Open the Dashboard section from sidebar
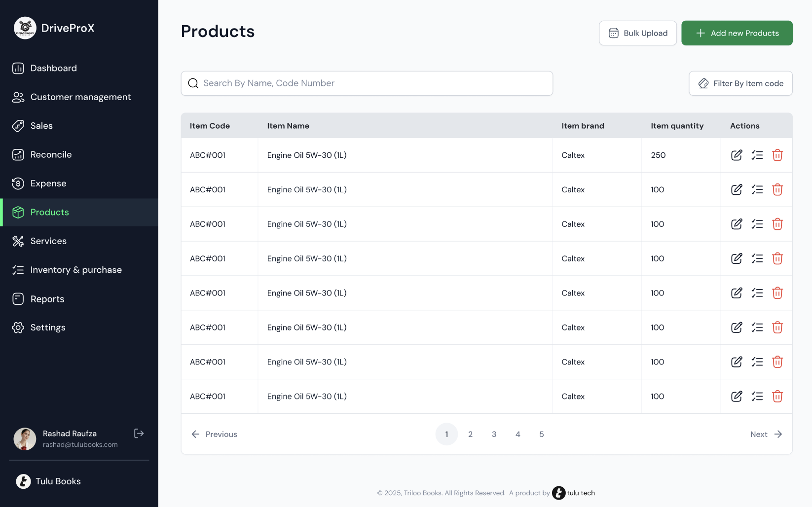 click(x=53, y=68)
